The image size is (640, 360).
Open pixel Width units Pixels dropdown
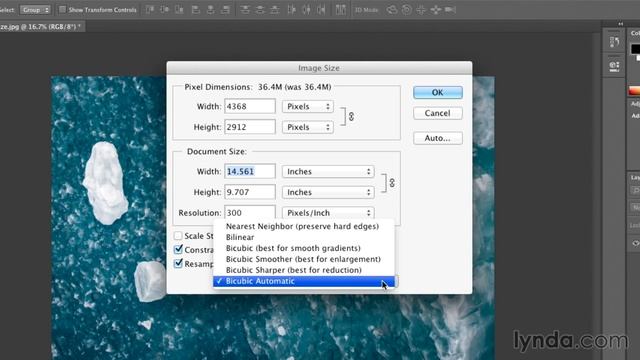(x=308, y=107)
